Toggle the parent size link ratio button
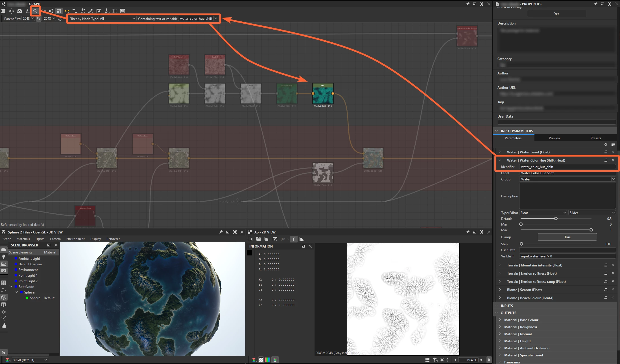 pos(39,19)
